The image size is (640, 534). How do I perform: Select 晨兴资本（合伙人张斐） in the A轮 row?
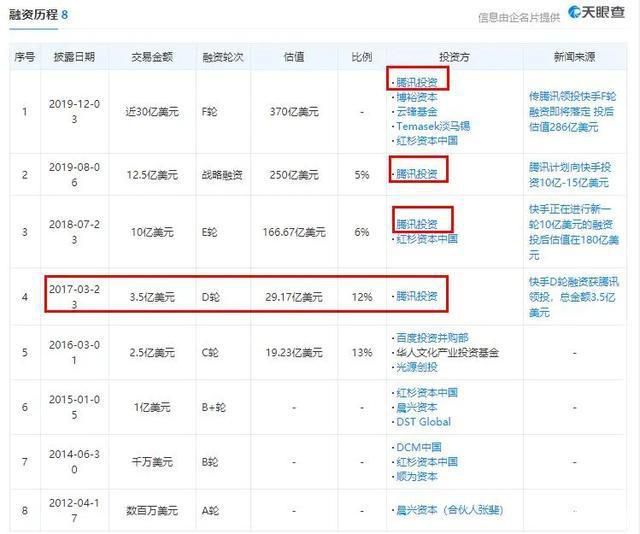pos(448,511)
